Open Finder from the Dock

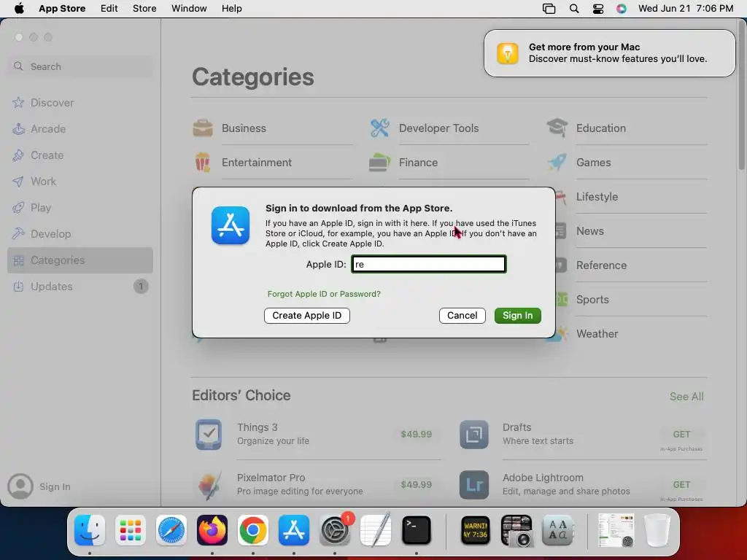pos(90,530)
